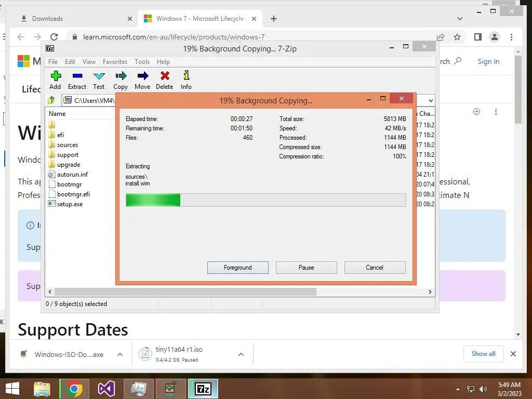532x399 pixels.
Task: Click the Microsoft logo on the web page
Action: click(x=23, y=61)
